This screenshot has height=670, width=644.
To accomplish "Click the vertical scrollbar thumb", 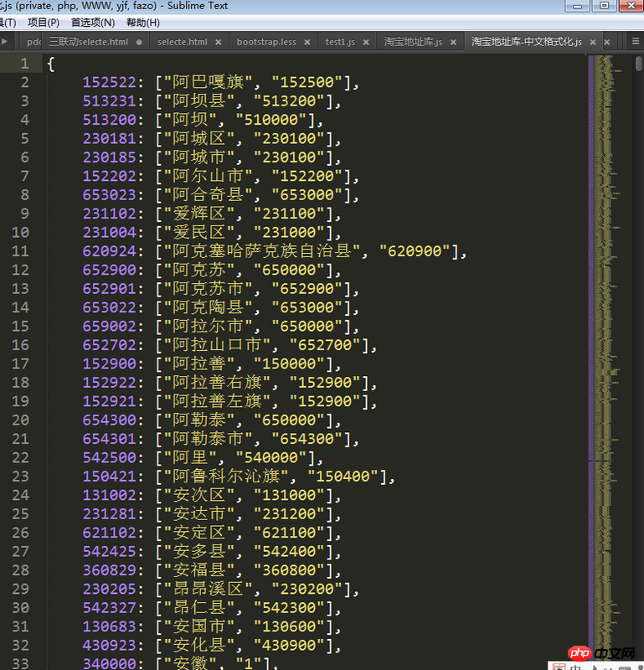I will pyautogui.click(x=638, y=64).
